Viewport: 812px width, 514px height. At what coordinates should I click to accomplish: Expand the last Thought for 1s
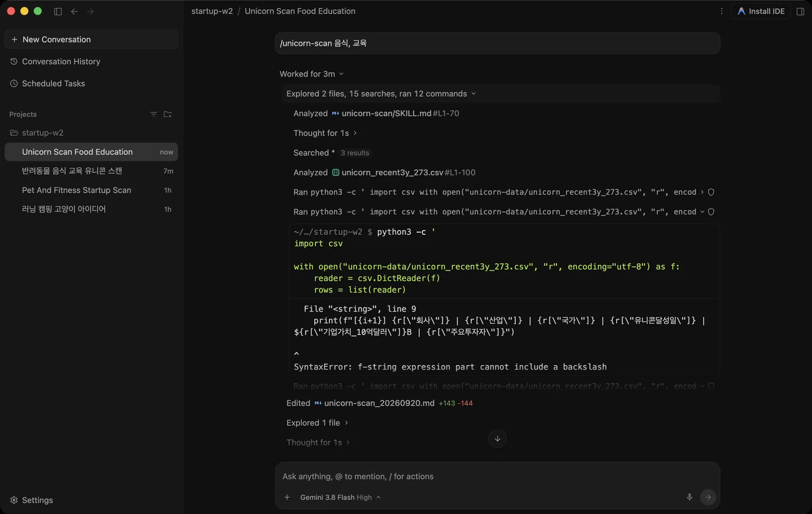coord(318,443)
